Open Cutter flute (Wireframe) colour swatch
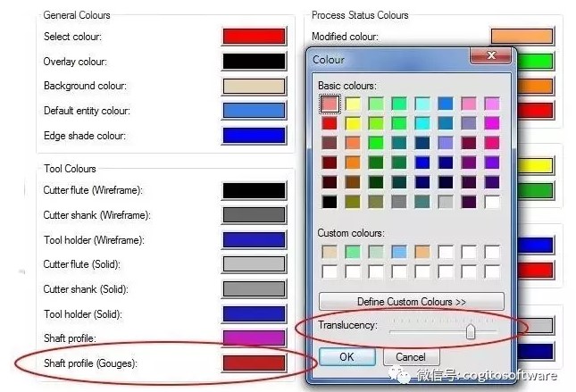Image resolution: width=576 pixels, height=392 pixels. 254,190
